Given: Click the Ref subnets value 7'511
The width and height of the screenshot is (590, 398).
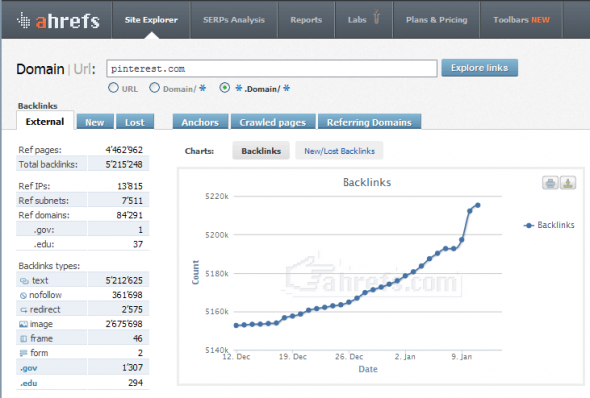Looking at the screenshot, I should click(x=132, y=201).
